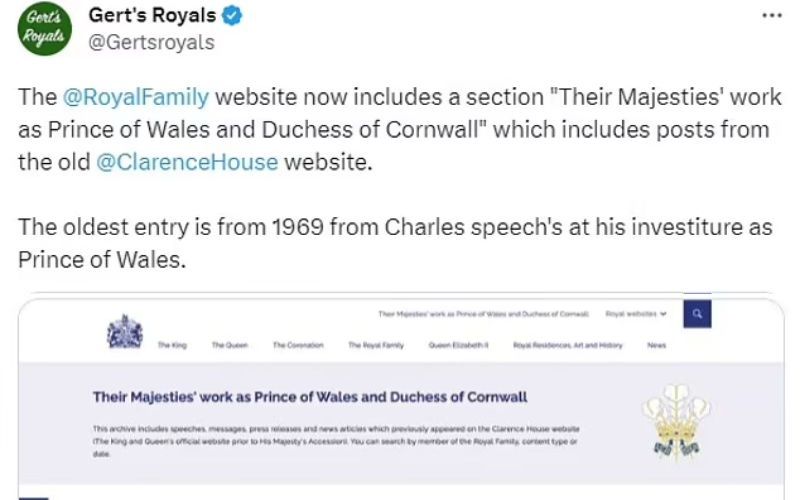Expand the Royal websites dropdown
The image size is (800, 500).
636,314
